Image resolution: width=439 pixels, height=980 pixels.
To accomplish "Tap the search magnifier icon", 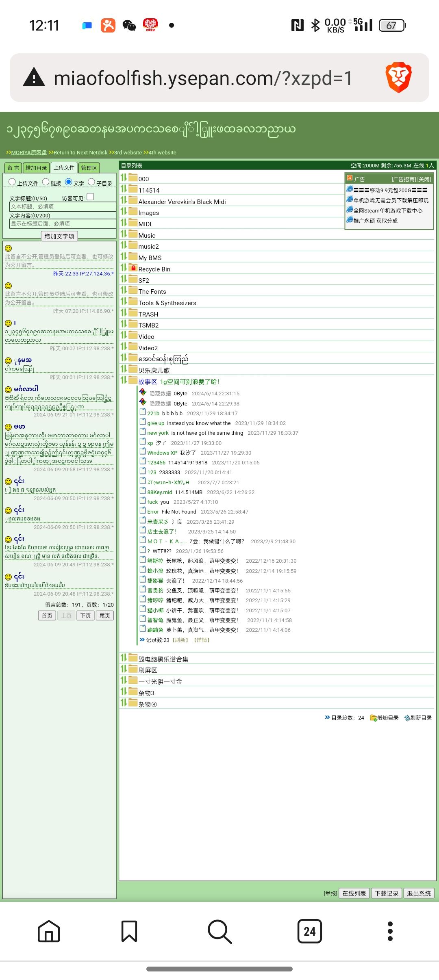I will pyautogui.click(x=219, y=931).
